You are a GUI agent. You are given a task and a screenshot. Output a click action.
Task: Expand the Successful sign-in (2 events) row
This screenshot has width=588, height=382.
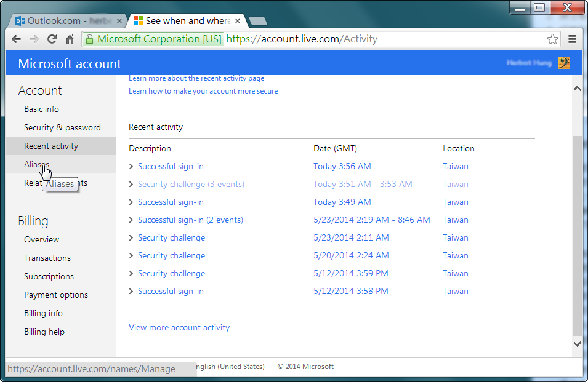point(131,220)
